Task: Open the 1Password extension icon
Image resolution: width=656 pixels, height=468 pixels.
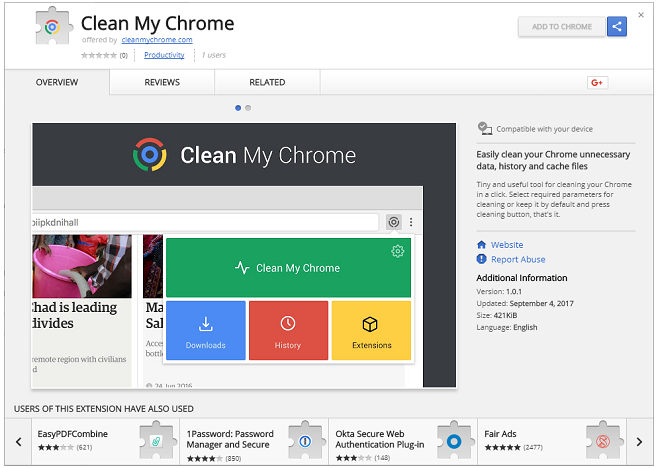Action: pos(305,441)
